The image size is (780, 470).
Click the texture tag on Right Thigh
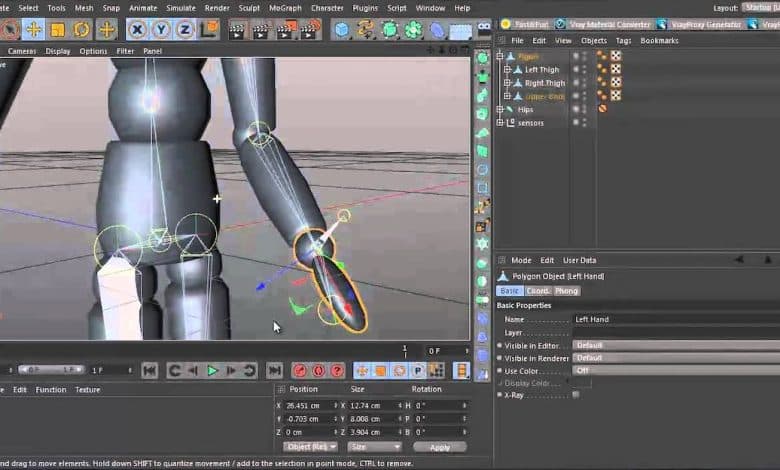coord(616,82)
